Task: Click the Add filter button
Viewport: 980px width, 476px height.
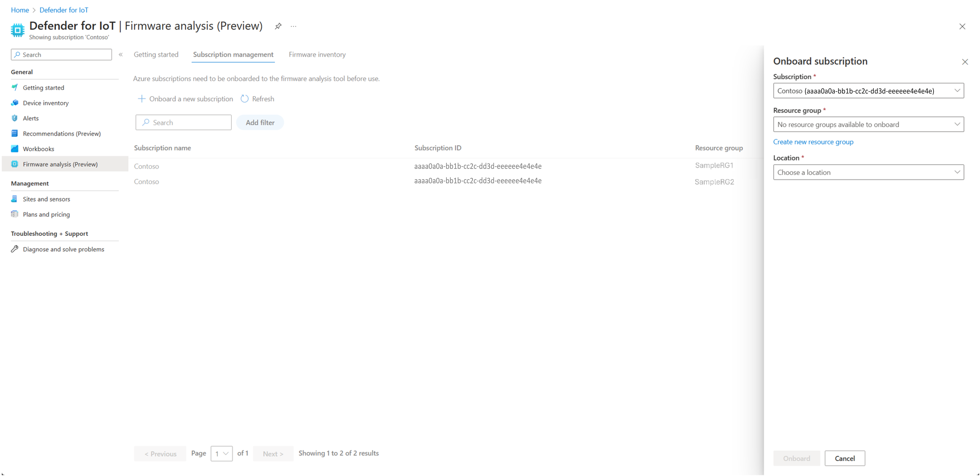Action: (x=260, y=122)
